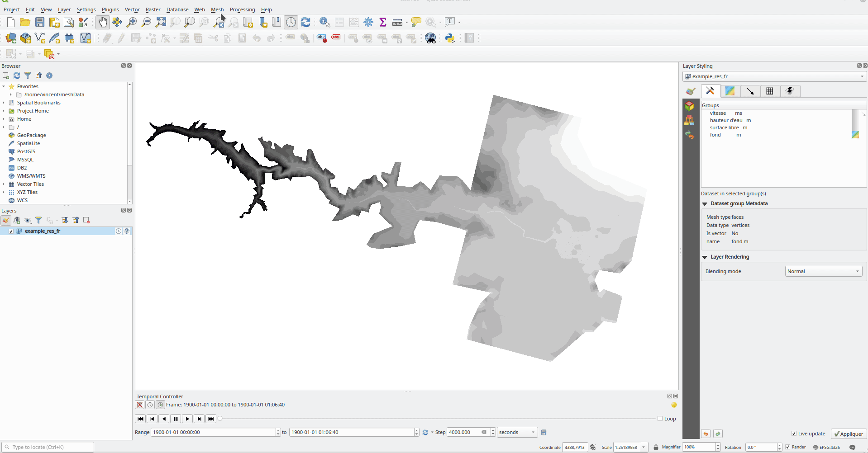Click the temporal animation slider track
868x453 pixels.
click(x=437, y=419)
